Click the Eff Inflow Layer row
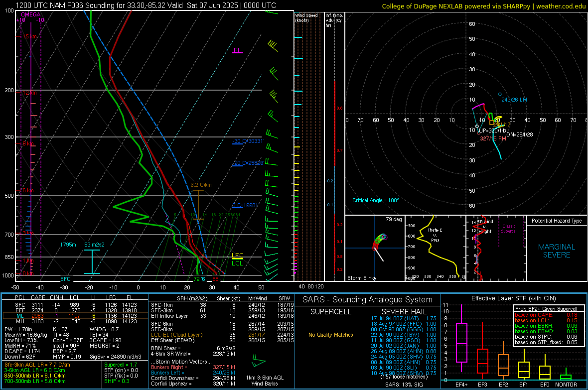This screenshot has width=588, height=390. click(222, 316)
